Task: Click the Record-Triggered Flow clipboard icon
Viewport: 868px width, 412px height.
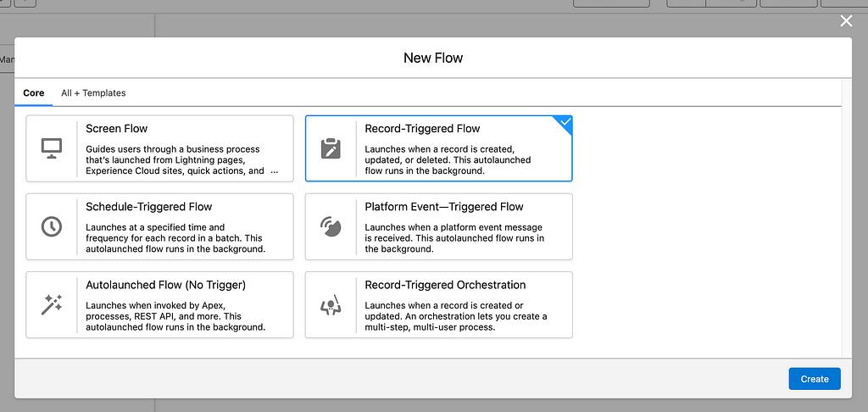Action: tap(331, 148)
